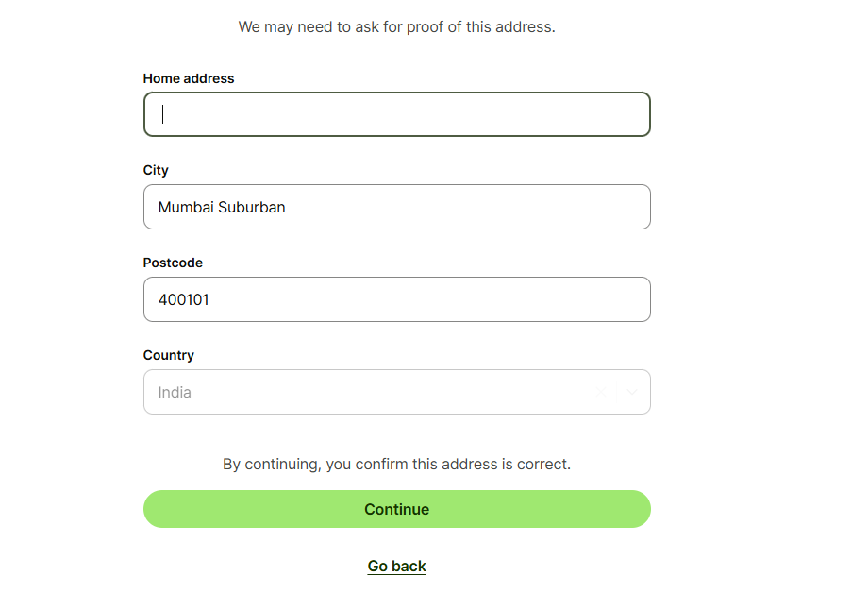Select the underlined Go back text
The width and height of the screenshot is (868, 593).
(396, 566)
